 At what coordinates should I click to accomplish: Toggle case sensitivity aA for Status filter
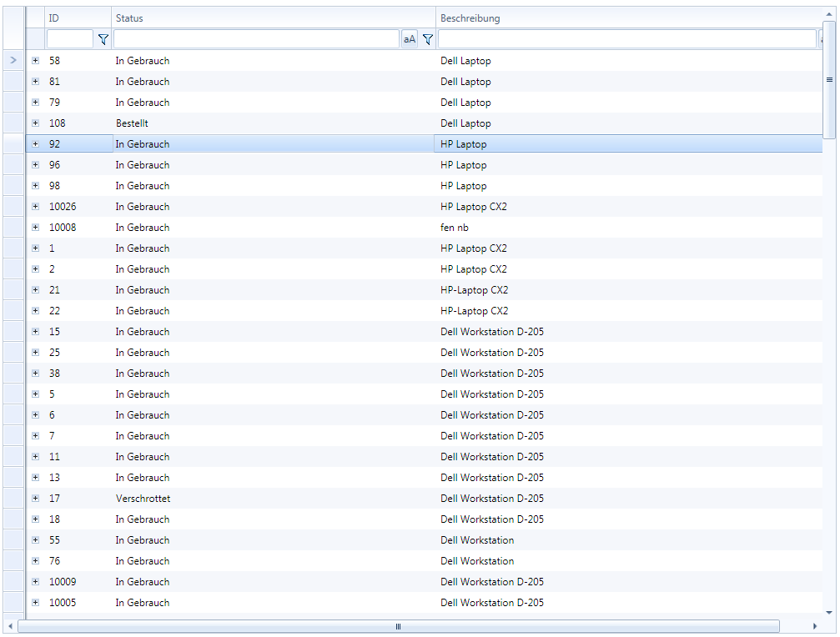click(x=410, y=39)
